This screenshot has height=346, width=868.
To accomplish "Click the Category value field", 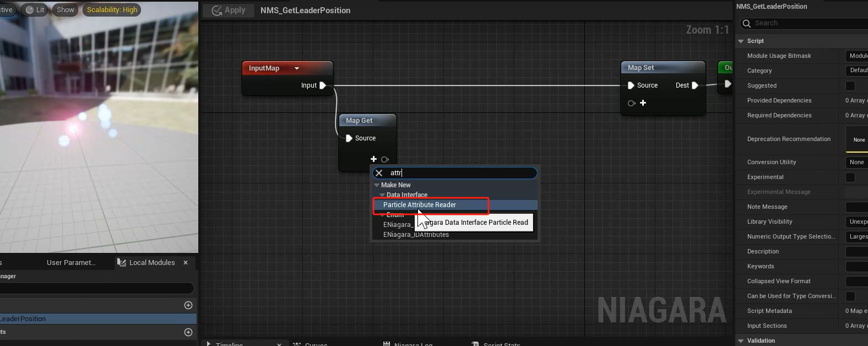I will coord(857,71).
